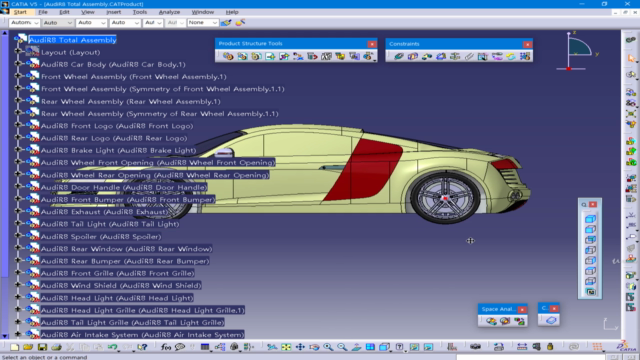The height and width of the screenshot is (360, 640).
Task: Expand the AudiR8 Exhaust tree node
Action: [18, 211]
